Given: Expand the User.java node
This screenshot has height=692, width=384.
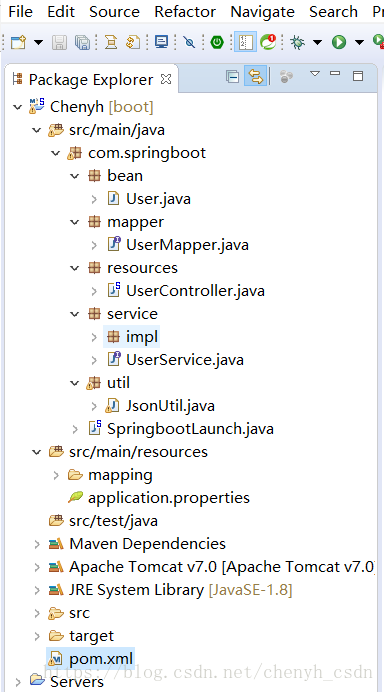Looking at the screenshot, I should pos(94,199).
